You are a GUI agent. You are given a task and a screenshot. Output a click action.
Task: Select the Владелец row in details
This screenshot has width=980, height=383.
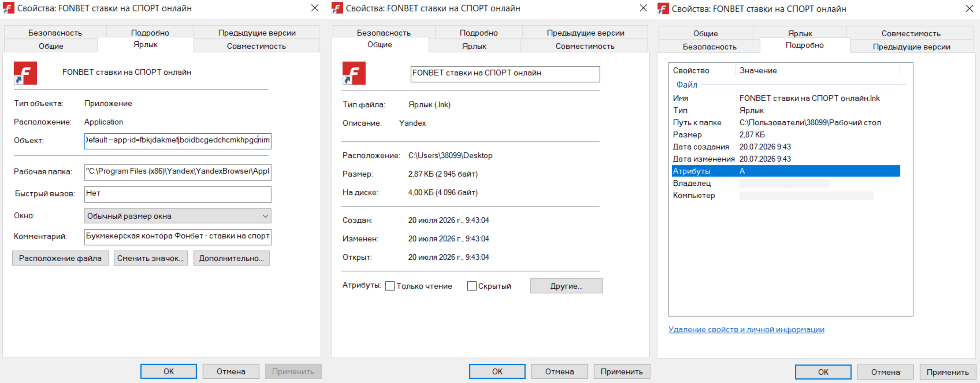(x=786, y=183)
